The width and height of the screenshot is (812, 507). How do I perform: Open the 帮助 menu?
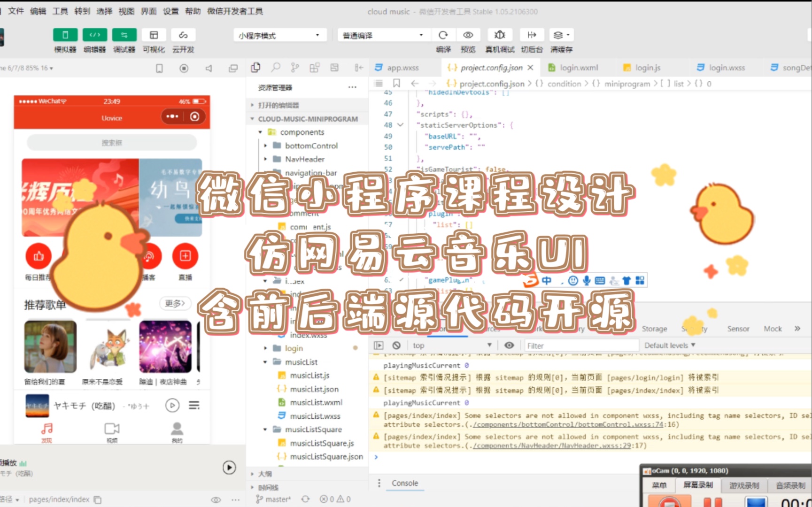click(193, 11)
